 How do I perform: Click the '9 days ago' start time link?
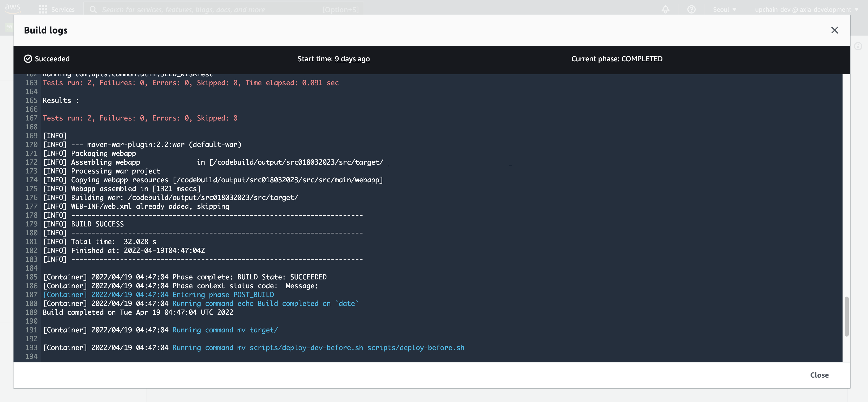coord(352,59)
